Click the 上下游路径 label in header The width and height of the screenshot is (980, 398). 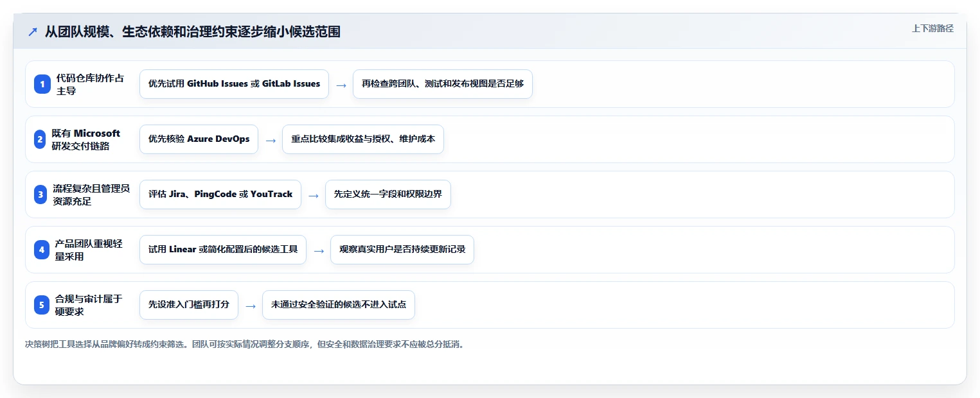click(x=932, y=28)
